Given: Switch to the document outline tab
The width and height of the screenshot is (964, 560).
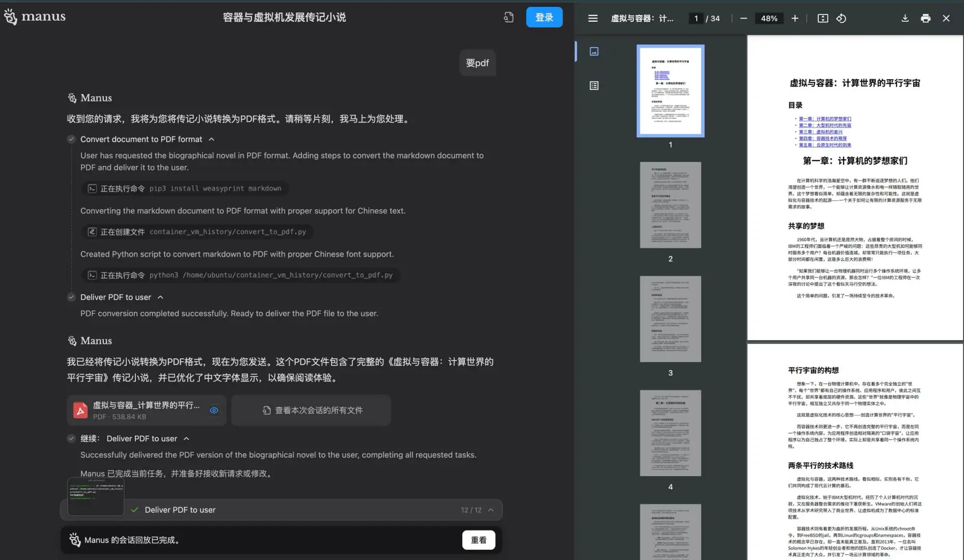Looking at the screenshot, I should click(x=593, y=86).
